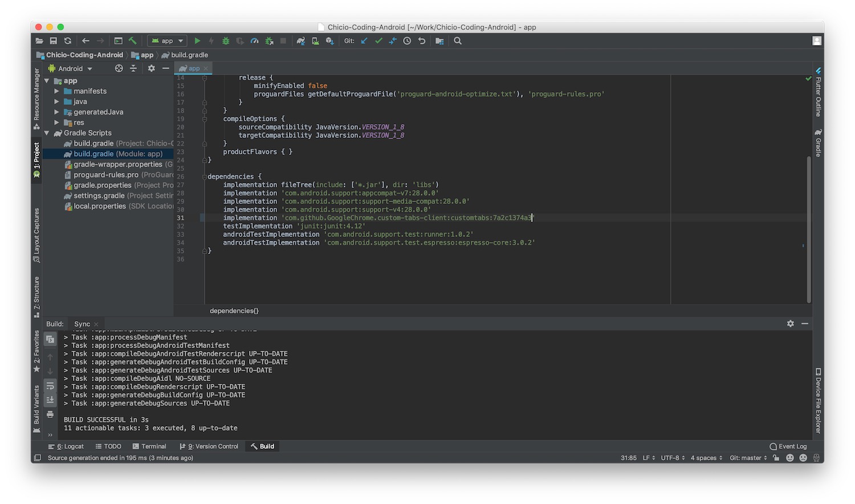Open Project panel settings gear
This screenshot has width=855, height=504.
click(x=151, y=68)
